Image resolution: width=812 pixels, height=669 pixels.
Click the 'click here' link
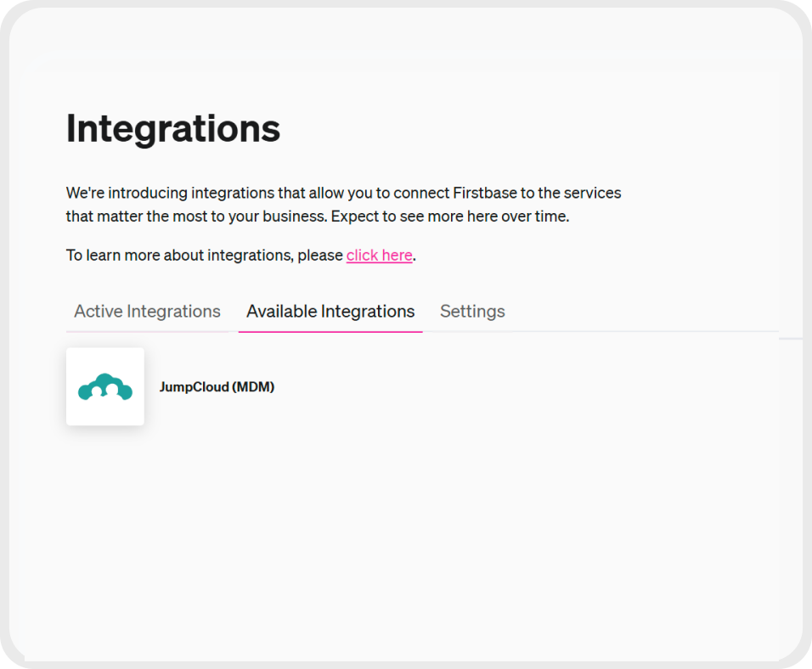pyautogui.click(x=379, y=255)
